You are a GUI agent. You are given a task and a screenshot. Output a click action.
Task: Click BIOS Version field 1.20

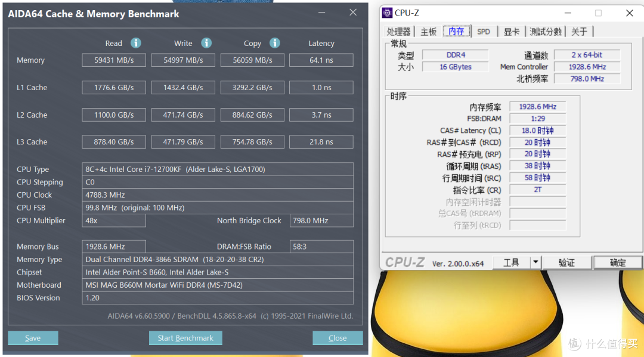tap(218, 298)
